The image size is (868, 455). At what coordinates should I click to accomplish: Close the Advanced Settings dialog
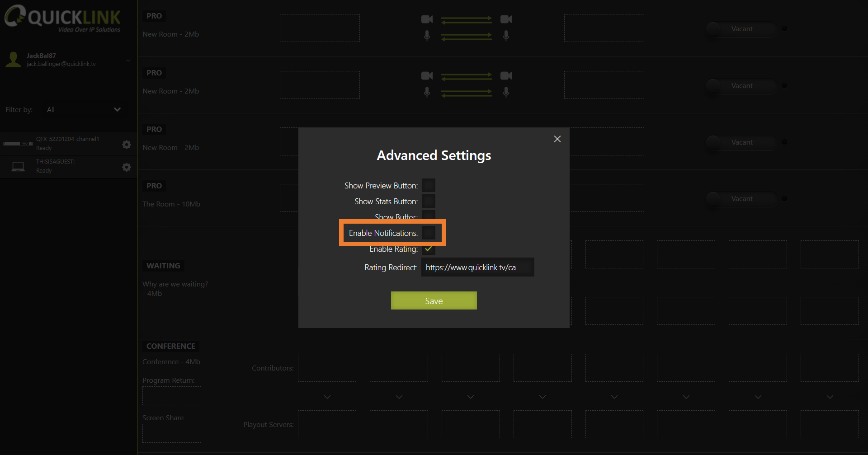(x=557, y=139)
